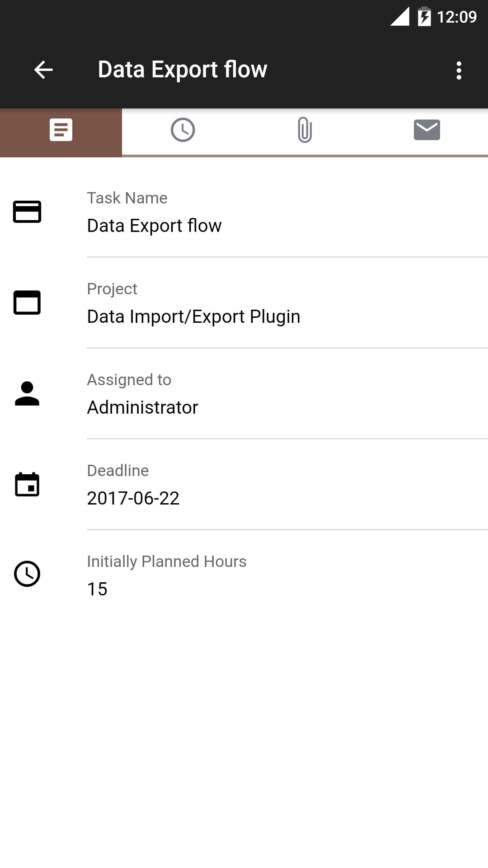The image size is (488, 868).
Task: Tap the Data Export flow header title
Action: coord(183,70)
